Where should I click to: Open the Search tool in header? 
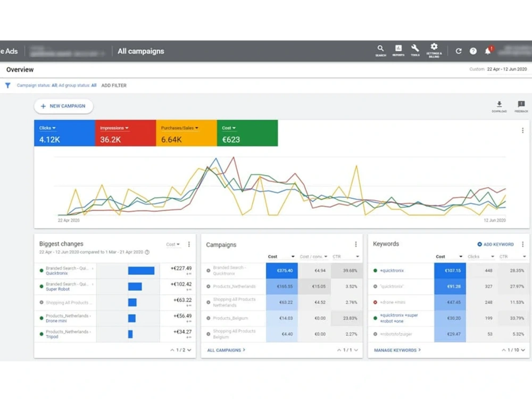point(381,51)
